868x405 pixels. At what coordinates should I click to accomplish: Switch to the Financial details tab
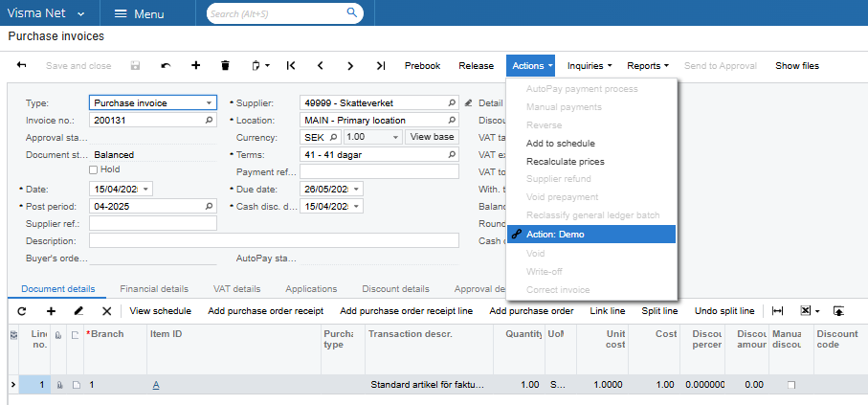pyautogui.click(x=153, y=288)
